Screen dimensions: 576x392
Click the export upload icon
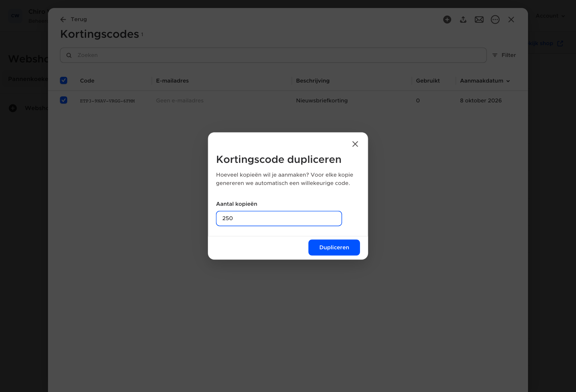[x=463, y=20]
